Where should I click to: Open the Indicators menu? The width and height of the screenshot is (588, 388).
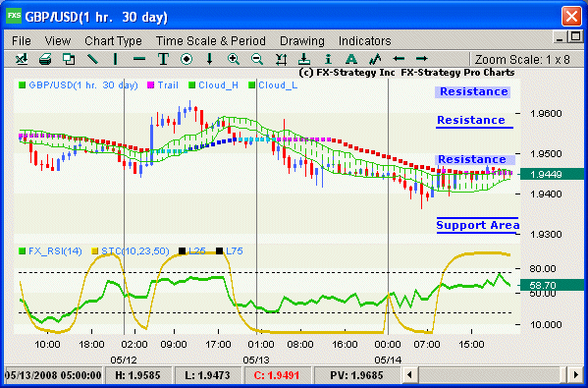point(365,40)
